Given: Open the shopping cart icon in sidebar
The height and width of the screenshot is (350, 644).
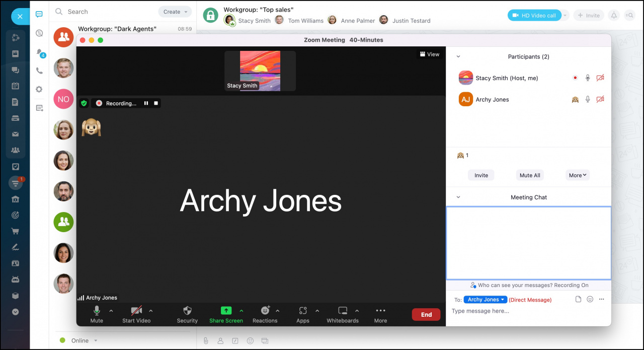Looking at the screenshot, I should coord(15,231).
